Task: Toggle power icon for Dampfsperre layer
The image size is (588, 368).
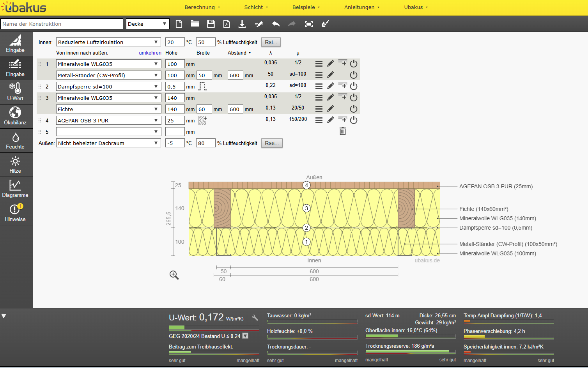Action: click(x=354, y=86)
